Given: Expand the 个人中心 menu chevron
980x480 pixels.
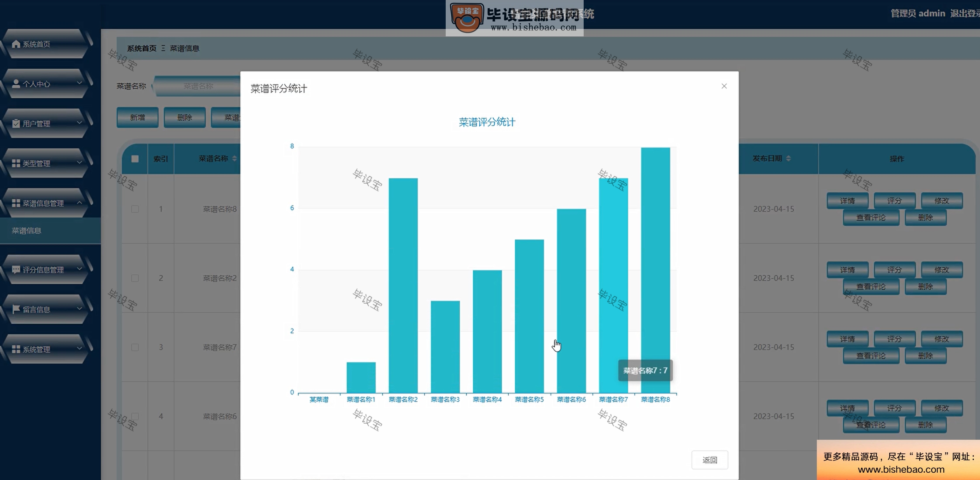Looking at the screenshot, I should [x=79, y=83].
